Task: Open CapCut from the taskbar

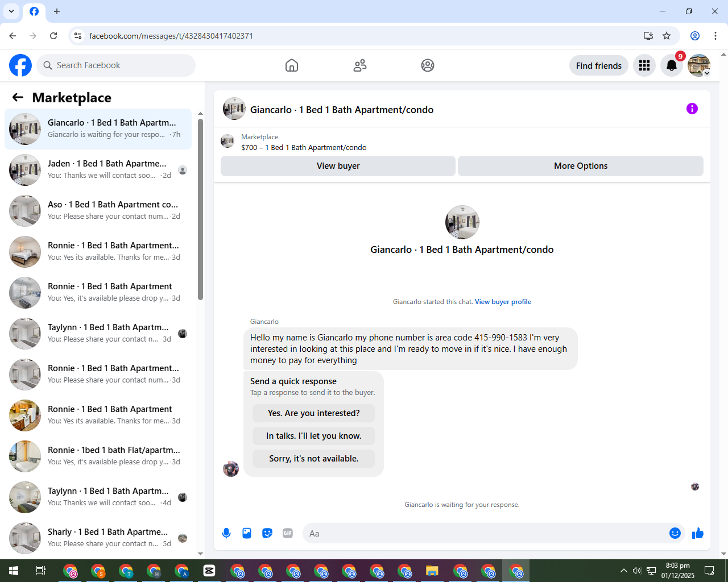Action: click(x=209, y=571)
